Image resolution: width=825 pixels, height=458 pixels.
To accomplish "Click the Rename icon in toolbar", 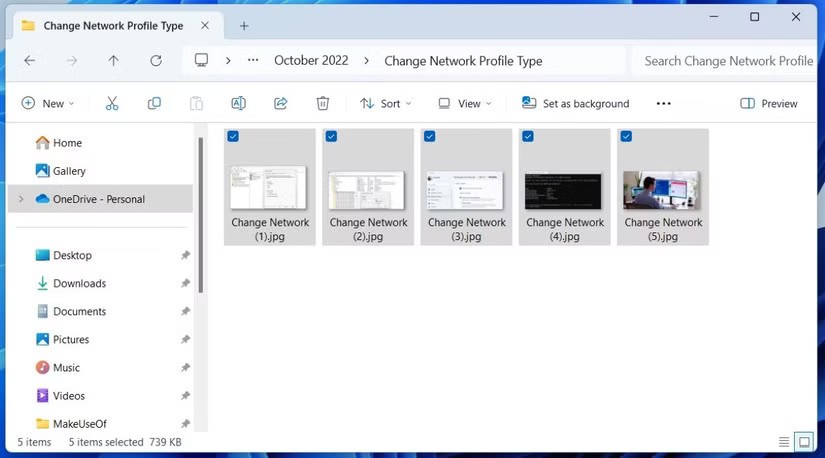I will point(238,103).
